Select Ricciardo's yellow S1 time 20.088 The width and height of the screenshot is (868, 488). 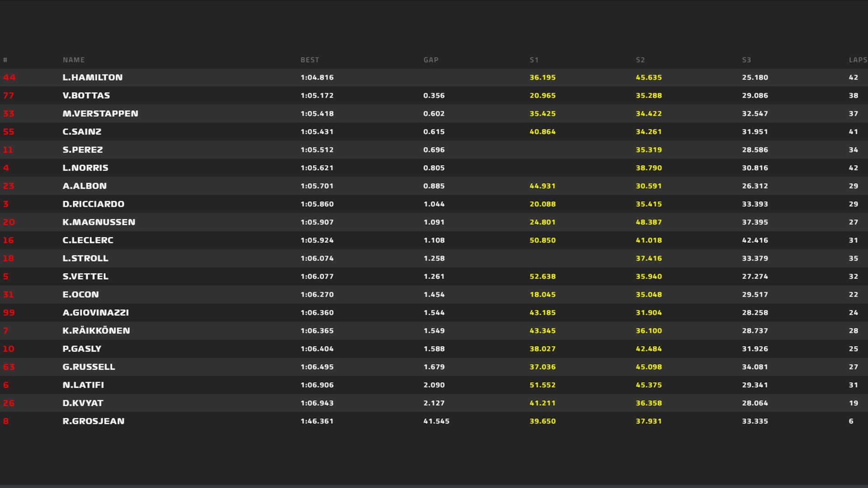pos(542,204)
